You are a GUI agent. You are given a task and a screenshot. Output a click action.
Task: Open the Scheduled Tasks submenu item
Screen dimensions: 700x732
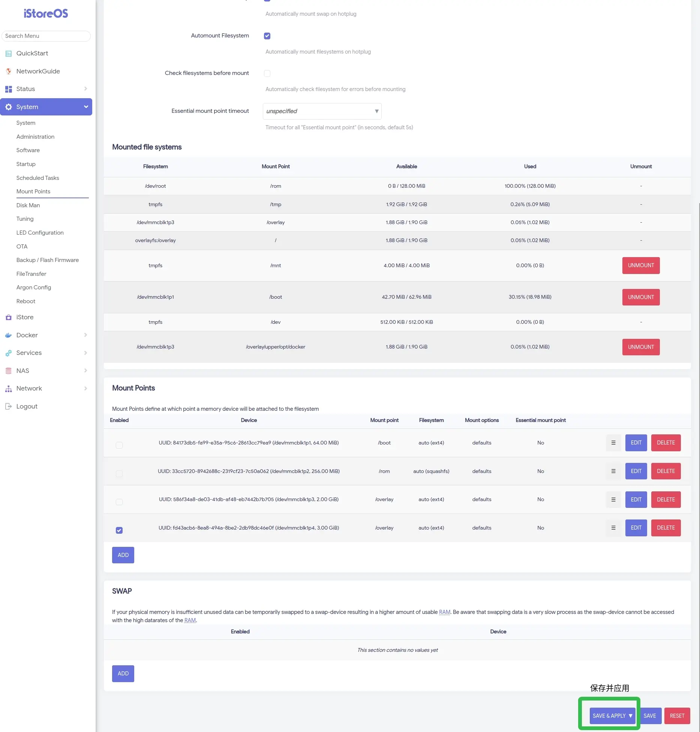tap(37, 178)
